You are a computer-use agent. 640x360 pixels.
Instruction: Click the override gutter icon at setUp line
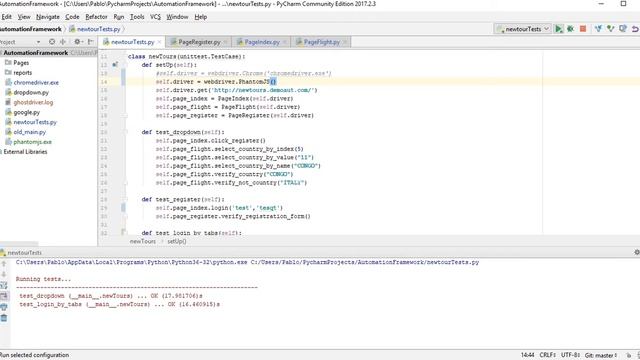pos(115,64)
